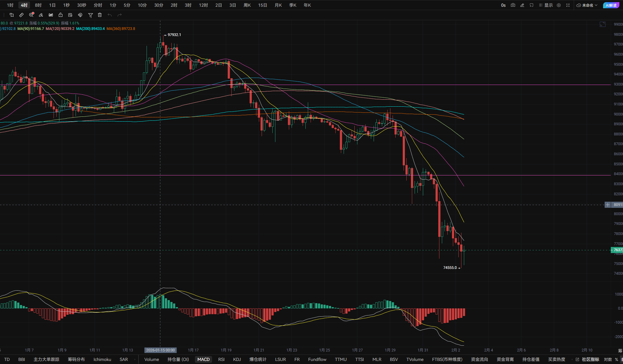This screenshot has width=623, height=364.
Task: Toggle logarithmic scale 对数
Action: pyautogui.click(x=608, y=359)
